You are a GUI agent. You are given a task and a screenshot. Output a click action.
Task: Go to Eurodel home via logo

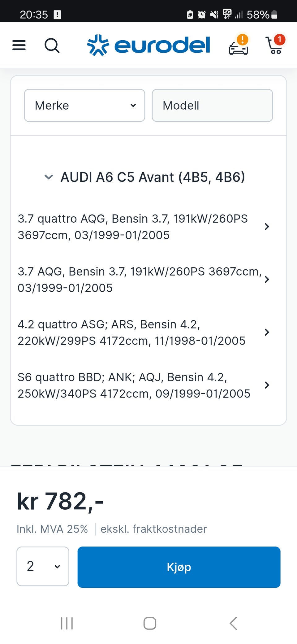click(149, 45)
